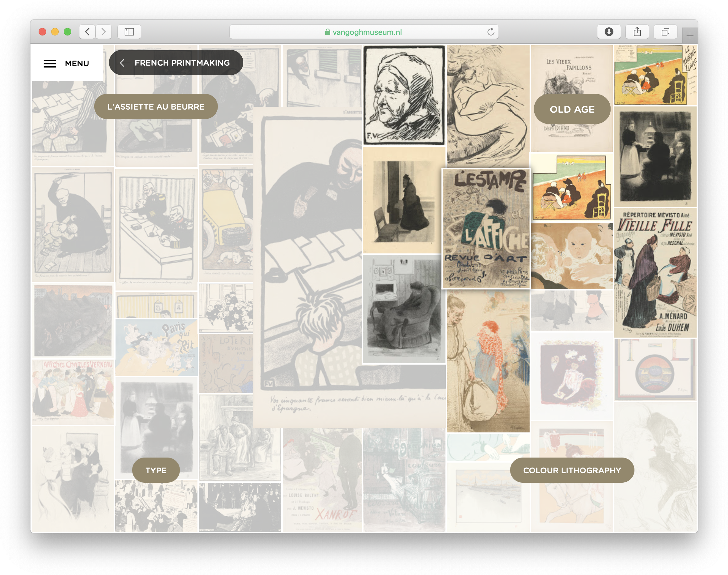Click the Safari forward arrow
Screen dimensions: 728x575
(103, 32)
